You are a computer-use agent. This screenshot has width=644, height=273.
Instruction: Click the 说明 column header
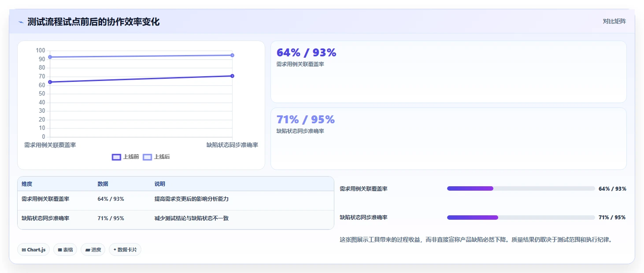point(159,184)
